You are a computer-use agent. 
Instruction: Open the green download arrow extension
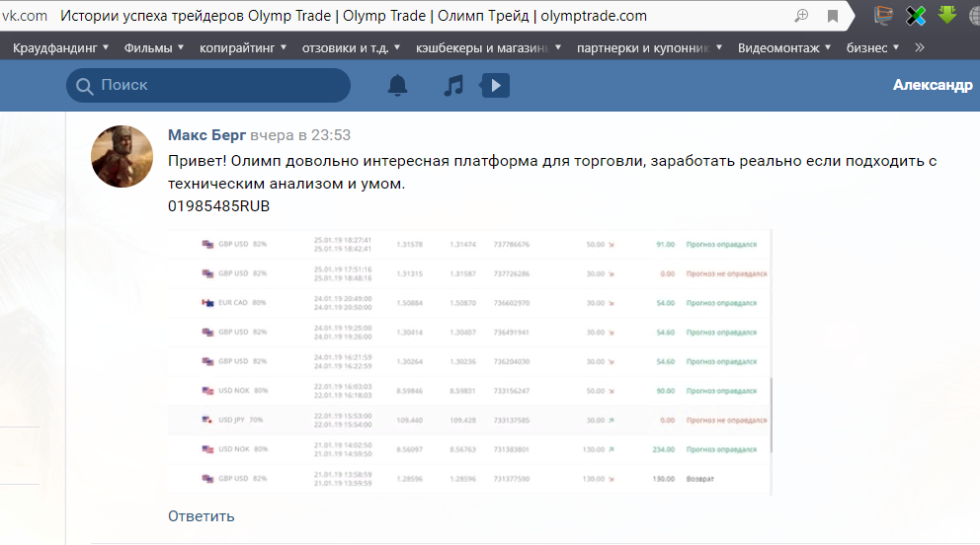[x=947, y=15]
